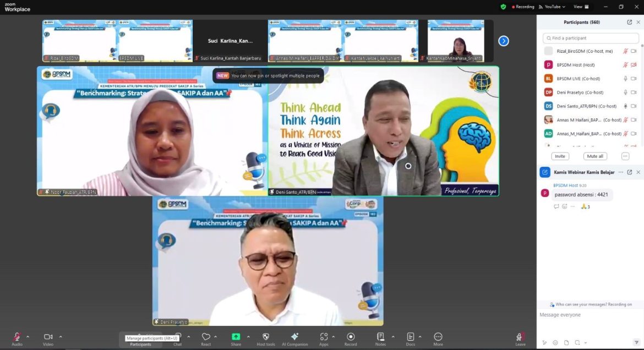
Task: Close the Participants panel
Action: click(x=638, y=22)
